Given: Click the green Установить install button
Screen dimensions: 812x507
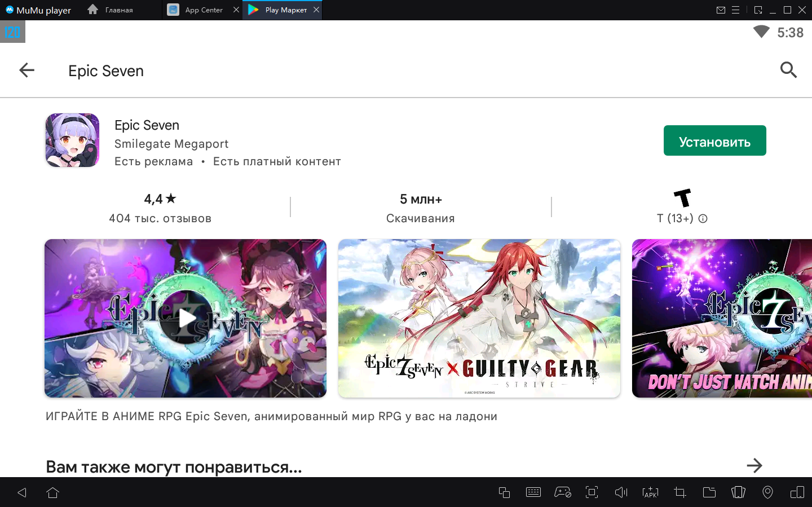Looking at the screenshot, I should (x=714, y=140).
